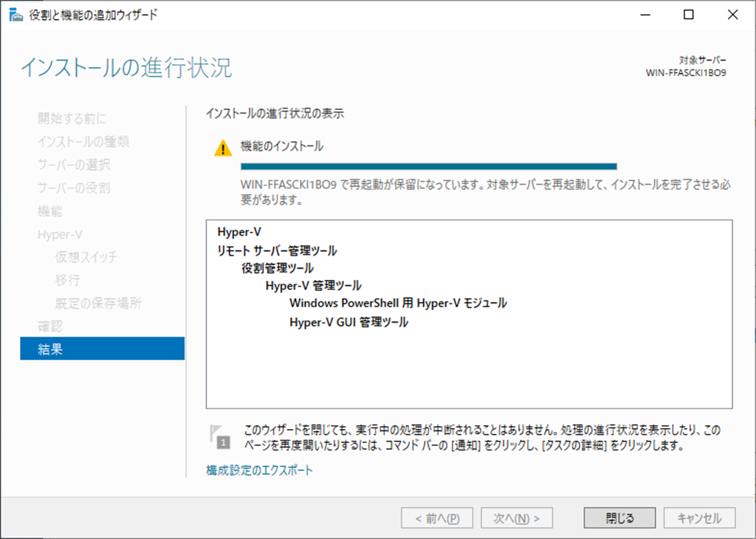Click the notification flag icon
Screen dimensions: 756x539
coord(221,436)
